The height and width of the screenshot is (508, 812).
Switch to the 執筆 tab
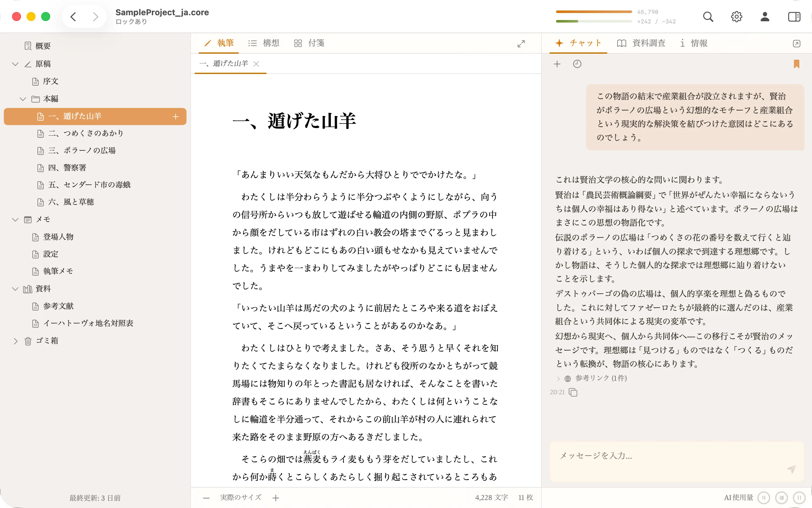[219, 43]
